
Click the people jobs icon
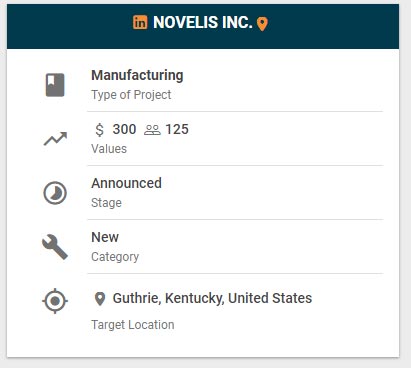(x=152, y=130)
